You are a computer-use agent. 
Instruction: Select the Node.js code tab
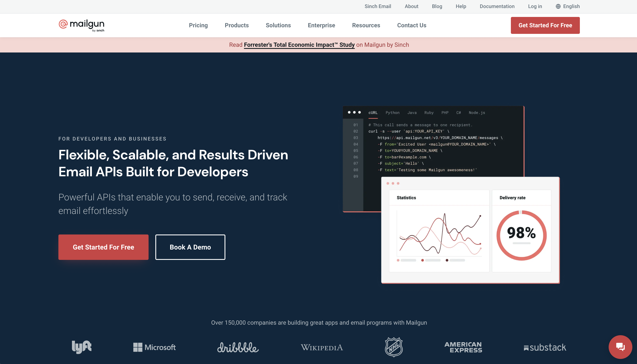pos(477,113)
